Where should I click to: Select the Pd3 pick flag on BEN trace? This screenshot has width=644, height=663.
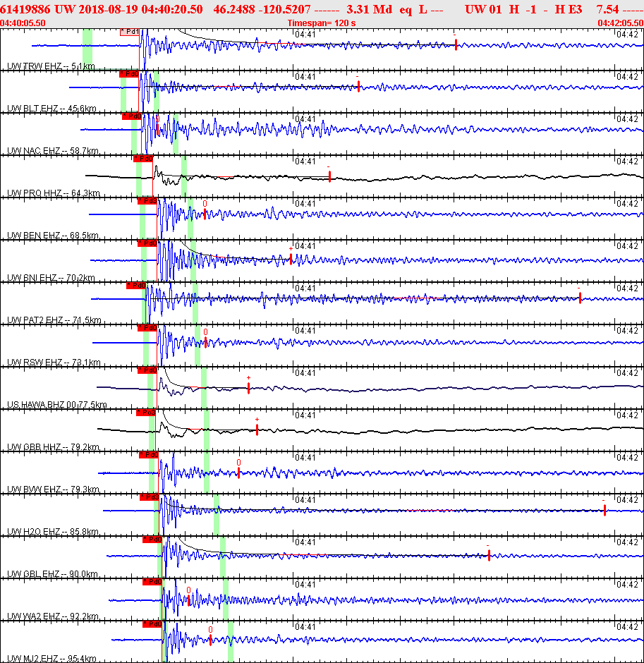coord(147,201)
